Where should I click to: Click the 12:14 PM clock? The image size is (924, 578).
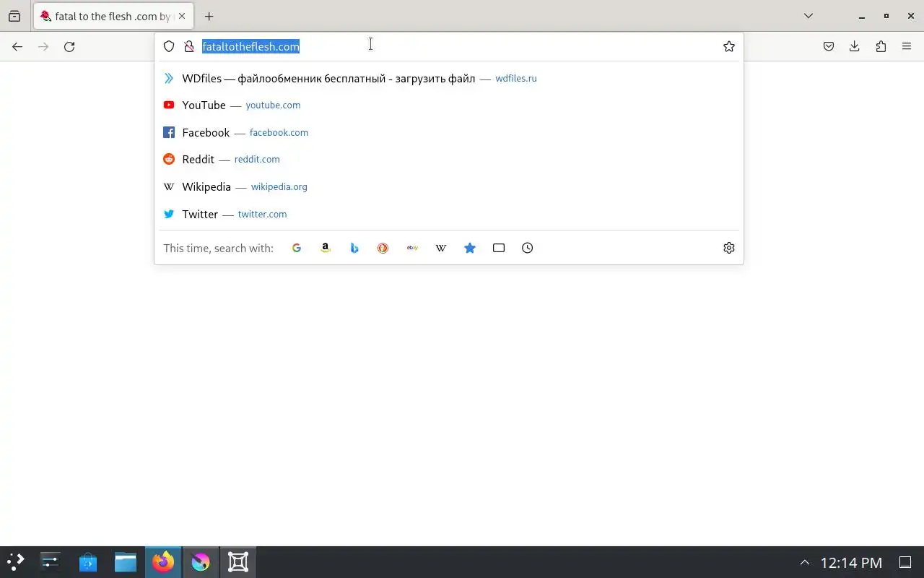[851, 562]
